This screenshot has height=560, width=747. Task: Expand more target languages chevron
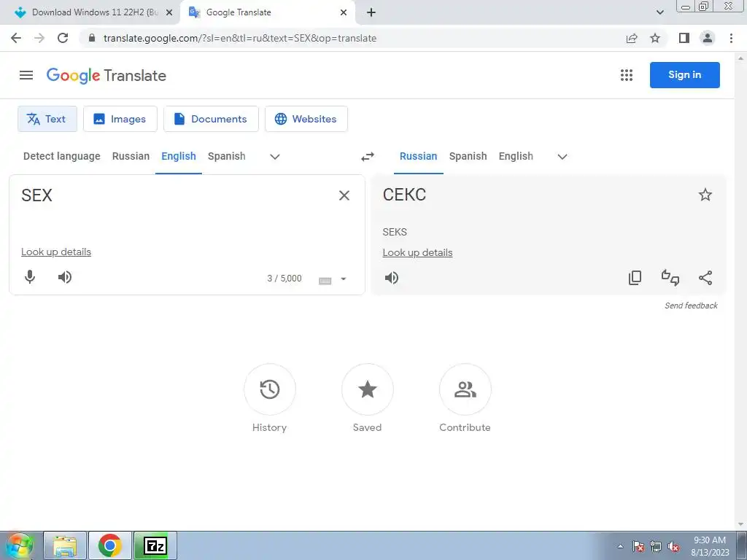coord(562,157)
